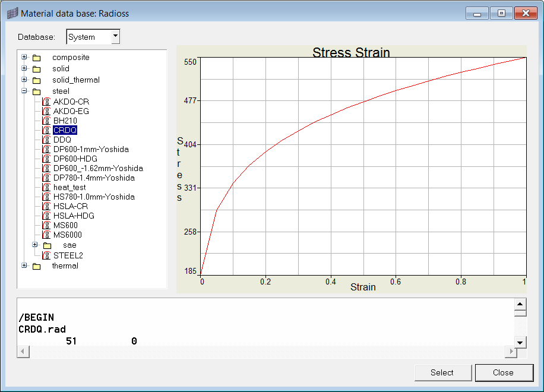Select the MS600 material label

(x=65, y=225)
